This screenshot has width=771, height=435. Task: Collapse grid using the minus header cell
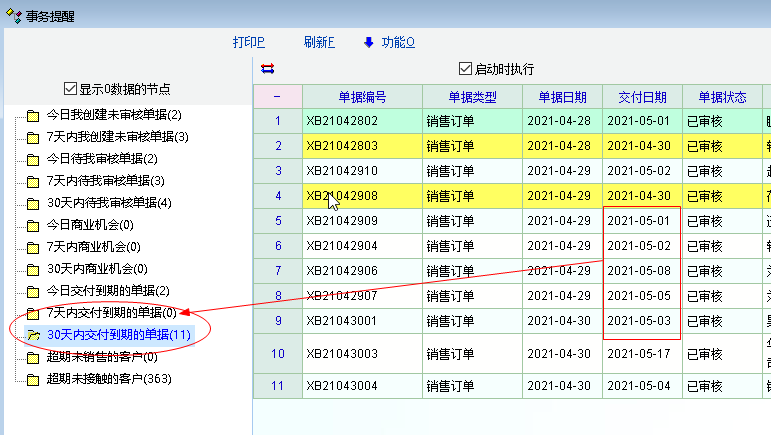pos(277,97)
